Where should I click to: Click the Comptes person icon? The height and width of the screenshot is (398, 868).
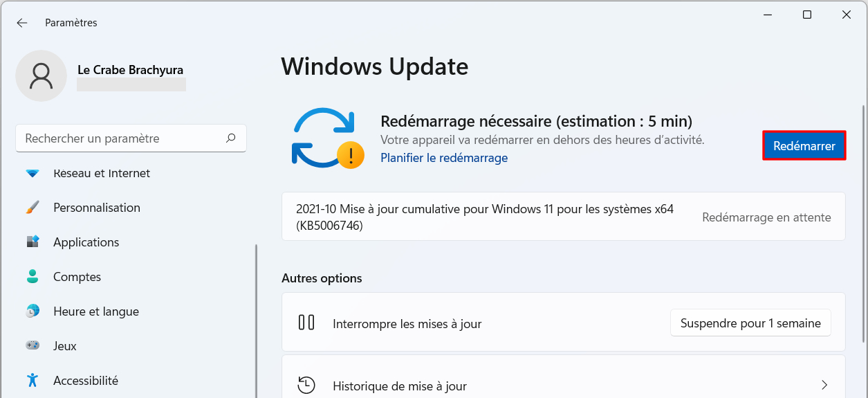pos(33,277)
